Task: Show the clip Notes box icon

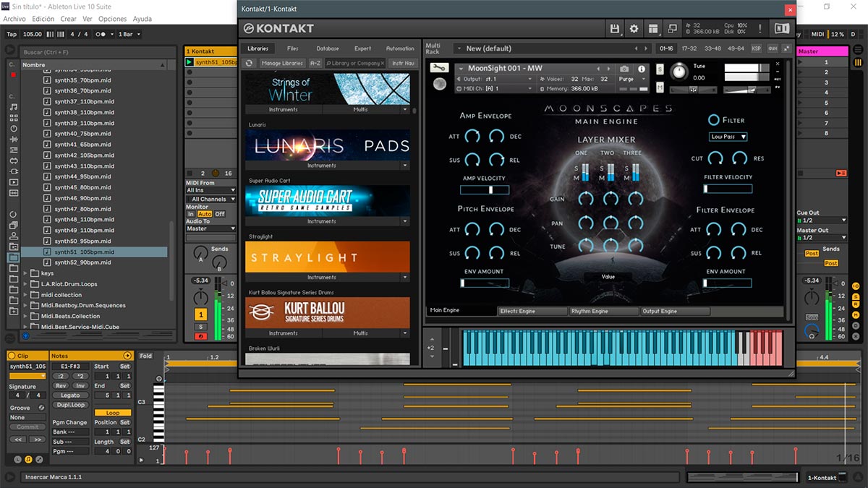Action: [x=28, y=459]
